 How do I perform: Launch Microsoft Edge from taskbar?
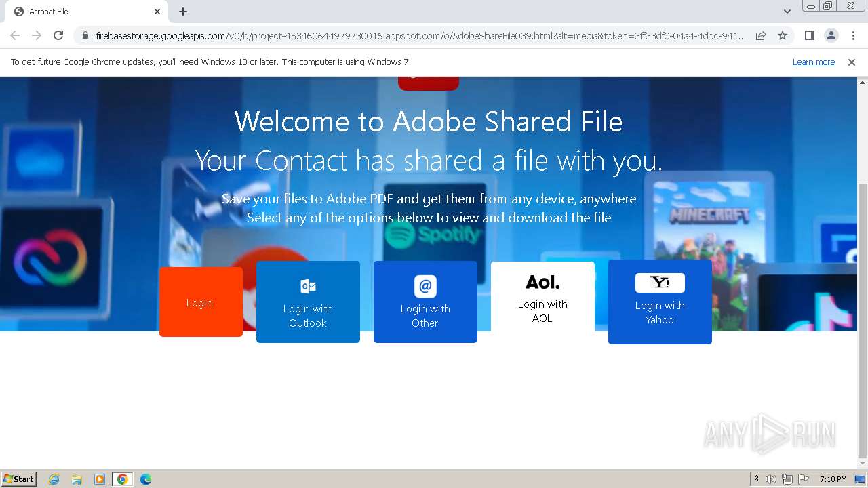(146, 479)
